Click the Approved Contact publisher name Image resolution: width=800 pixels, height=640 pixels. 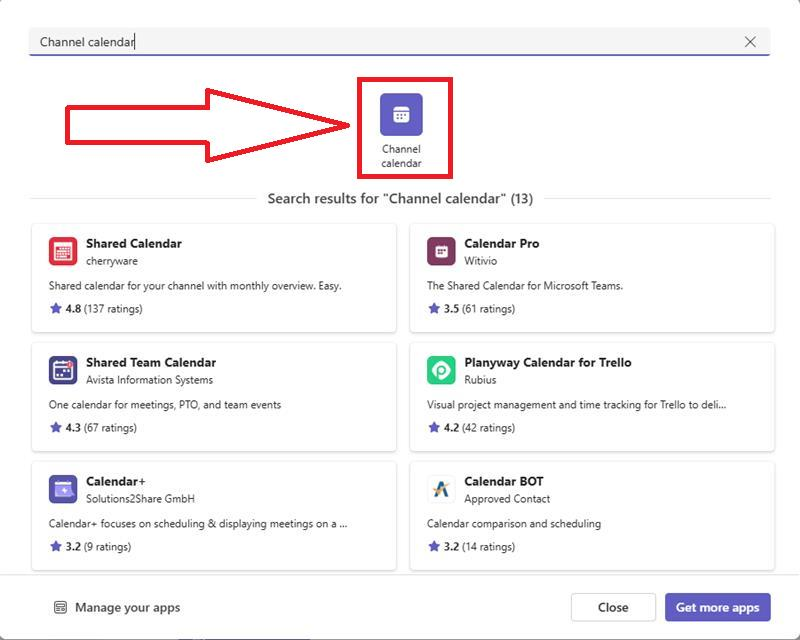(507, 499)
